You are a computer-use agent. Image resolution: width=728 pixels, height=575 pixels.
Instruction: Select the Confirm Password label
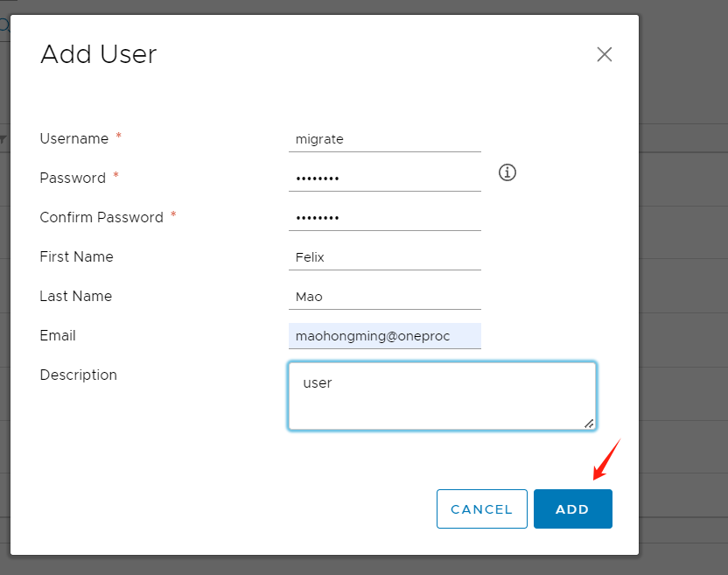click(x=101, y=218)
